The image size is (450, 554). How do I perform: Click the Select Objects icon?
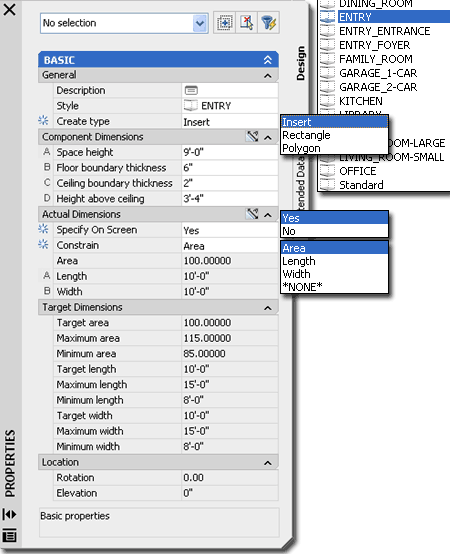[247, 23]
